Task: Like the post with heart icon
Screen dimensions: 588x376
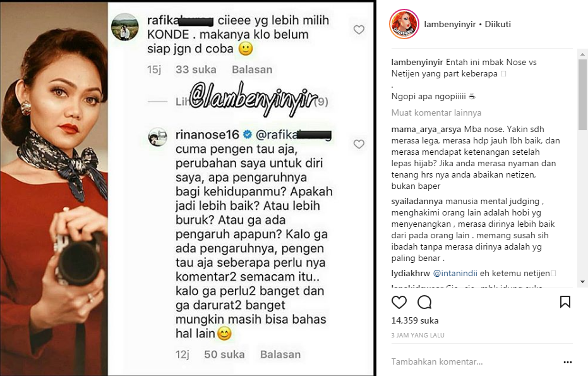Action: (x=399, y=302)
